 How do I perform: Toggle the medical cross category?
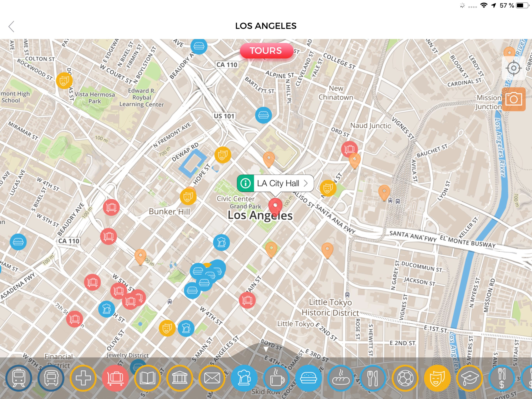[x=83, y=378]
